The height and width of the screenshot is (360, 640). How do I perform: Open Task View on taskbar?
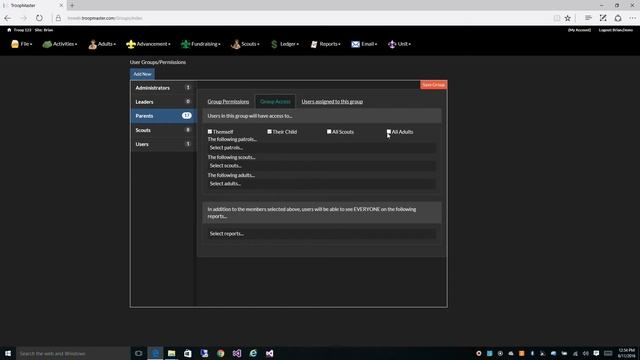138,353
